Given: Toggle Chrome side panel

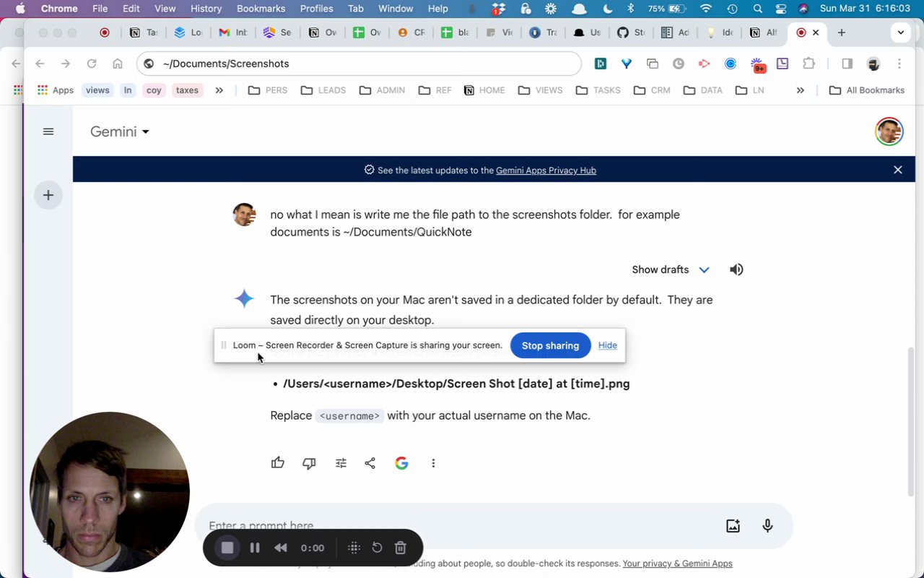Looking at the screenshot, I should click(x=847, y=64).
